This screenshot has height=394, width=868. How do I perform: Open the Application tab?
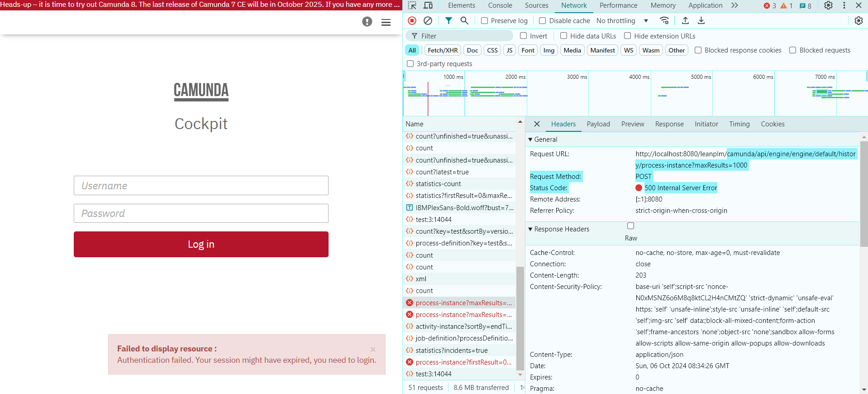pos(705,5)
